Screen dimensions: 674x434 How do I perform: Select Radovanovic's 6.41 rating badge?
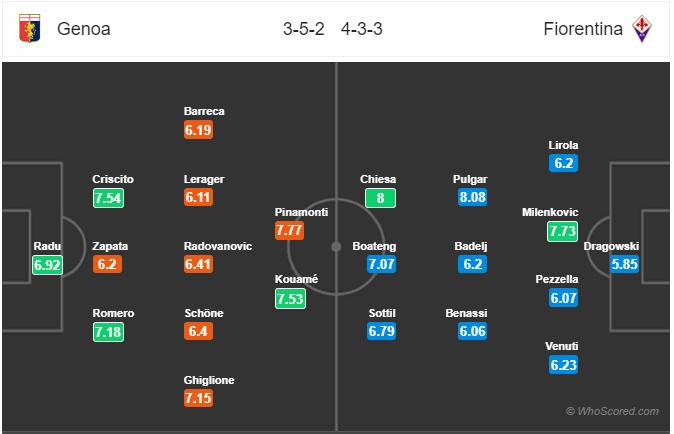[198, 264]
